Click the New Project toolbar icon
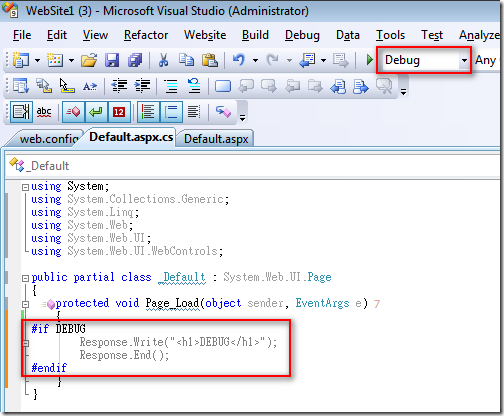The image size is (504, 416). tap(21, 60)
